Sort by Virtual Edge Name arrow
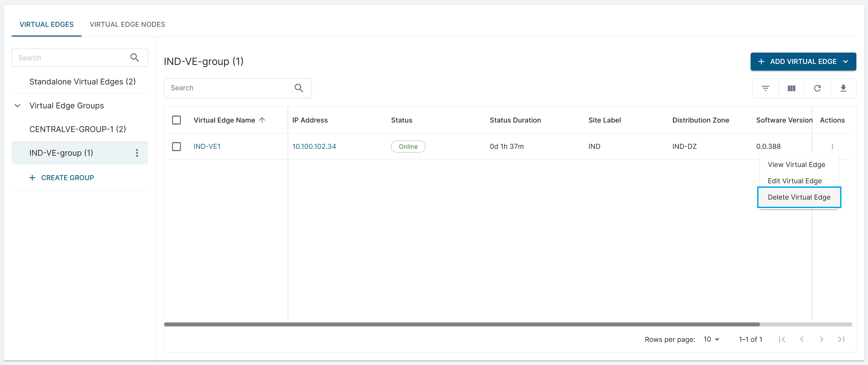 262,120
